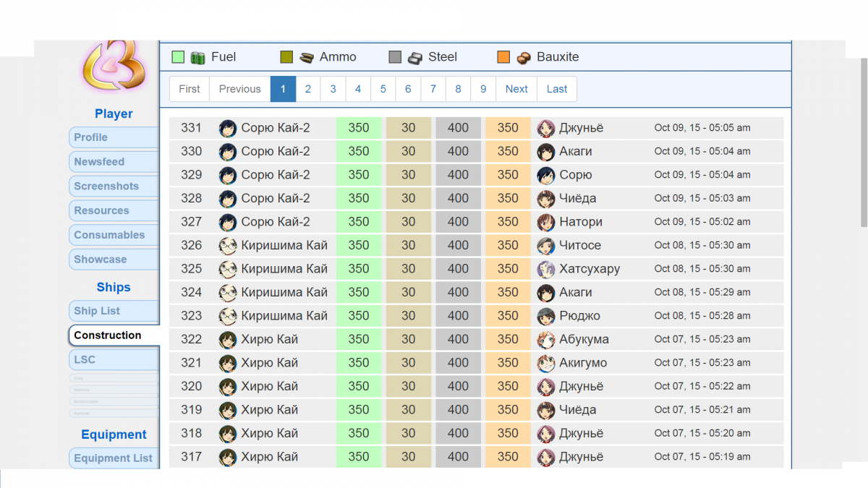Click Хатсухару's portrait in row 325

(546, 269)
